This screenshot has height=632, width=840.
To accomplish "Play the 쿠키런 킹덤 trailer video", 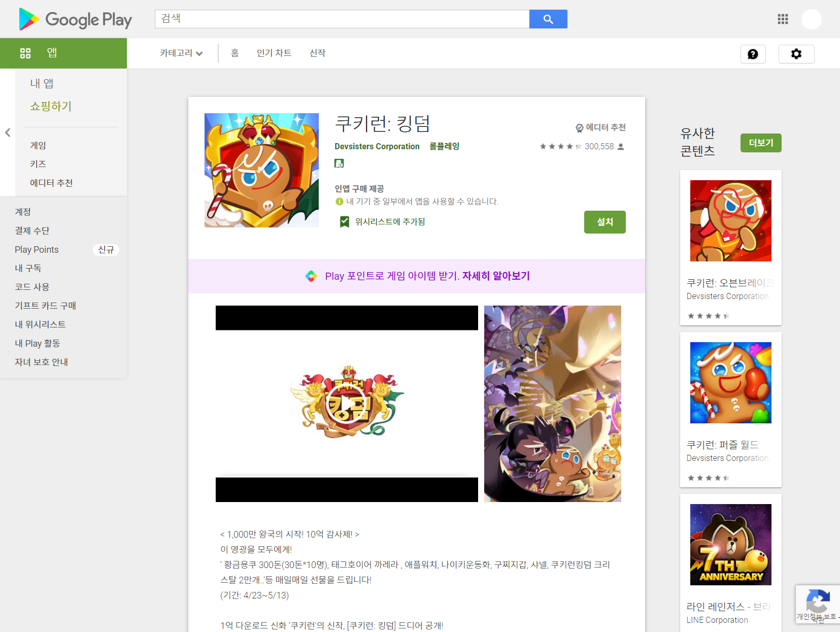I will click(x=347, y=404).
